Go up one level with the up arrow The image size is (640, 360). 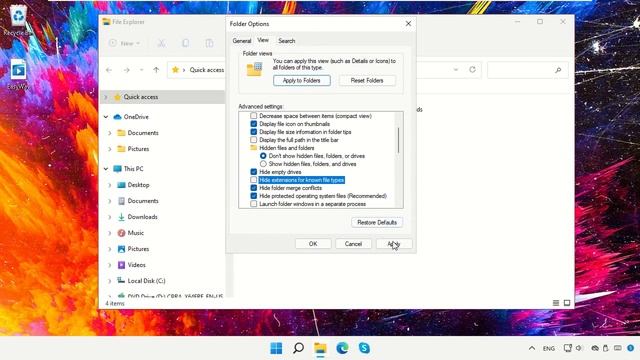[156, 70]
